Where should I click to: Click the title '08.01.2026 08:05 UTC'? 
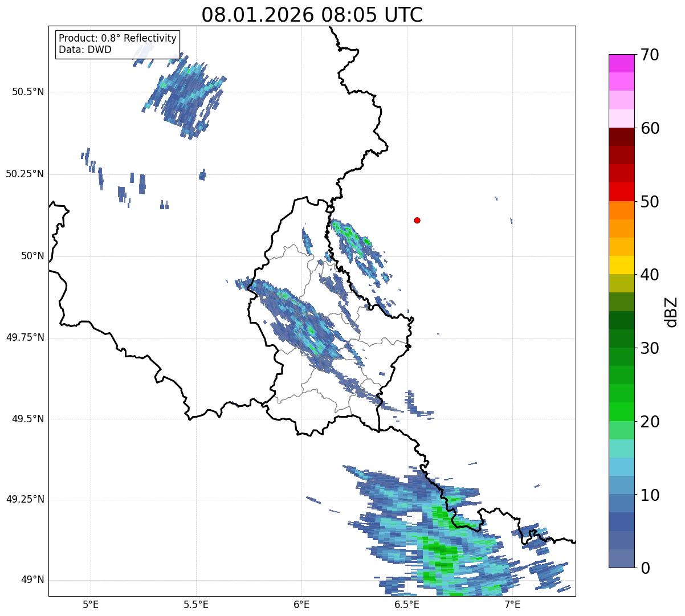point(312,15)
